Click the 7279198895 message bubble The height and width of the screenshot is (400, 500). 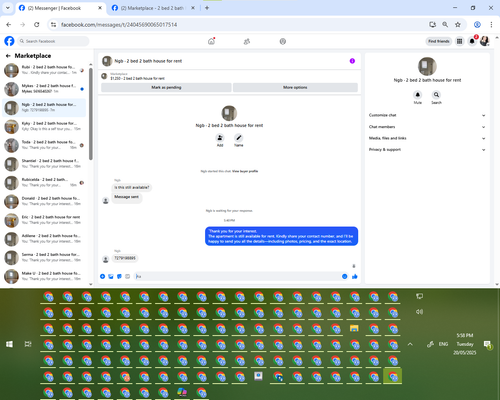coord(125,258)
